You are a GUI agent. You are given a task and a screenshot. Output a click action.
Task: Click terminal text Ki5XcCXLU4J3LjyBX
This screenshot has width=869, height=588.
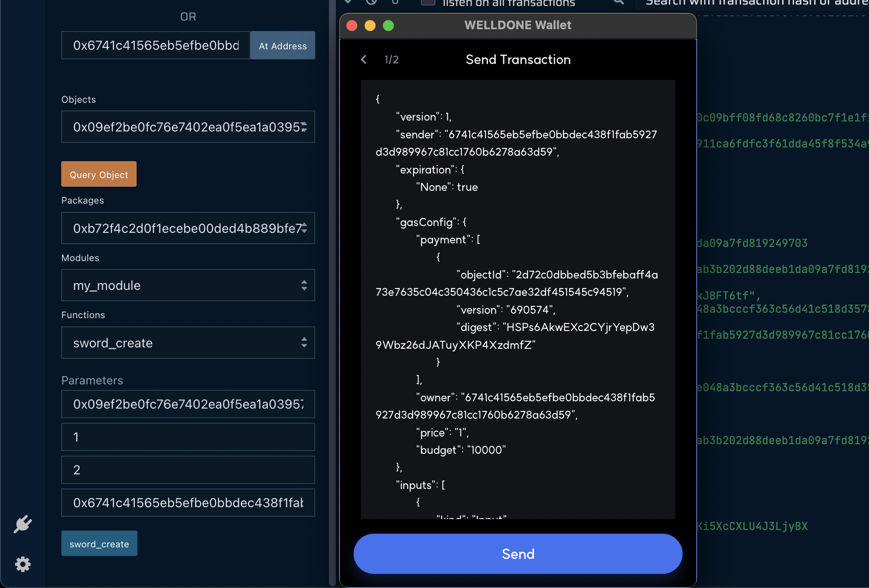[752, 526]
